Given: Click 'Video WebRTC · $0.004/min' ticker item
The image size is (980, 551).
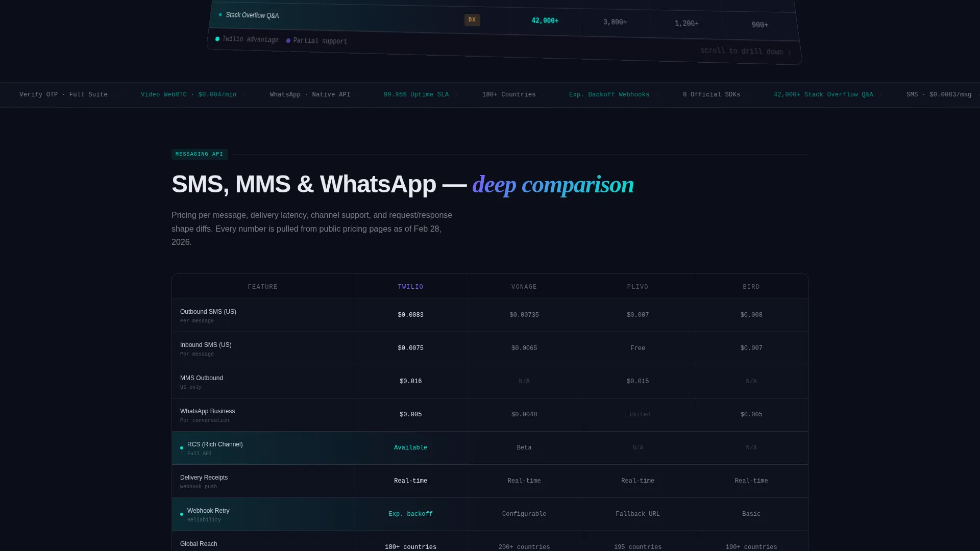Looking at the screenshot, I should click(189, 94).
